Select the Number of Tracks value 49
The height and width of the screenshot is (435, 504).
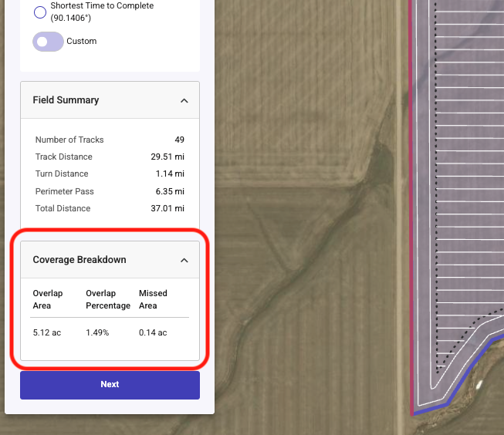(x=179, y=140)
